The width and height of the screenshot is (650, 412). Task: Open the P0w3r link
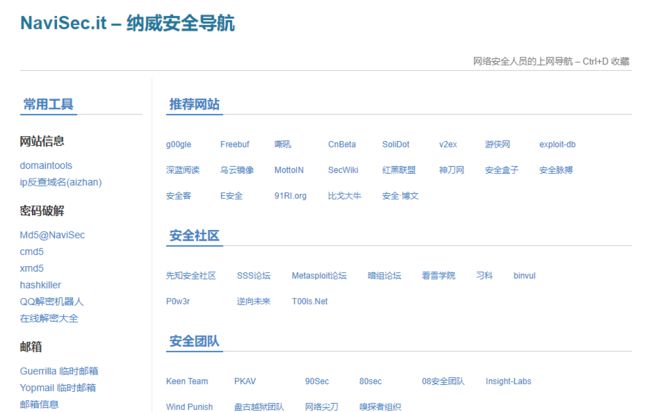point(178,301)
